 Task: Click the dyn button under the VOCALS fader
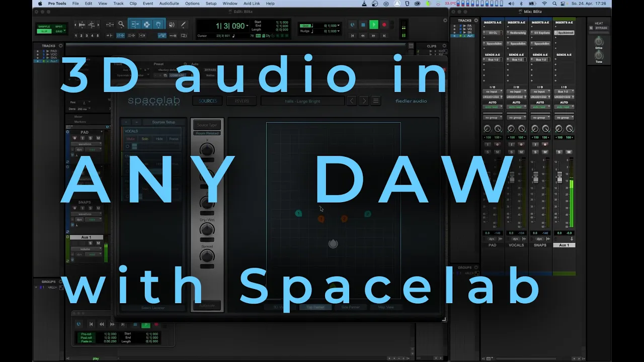(516, 239)
